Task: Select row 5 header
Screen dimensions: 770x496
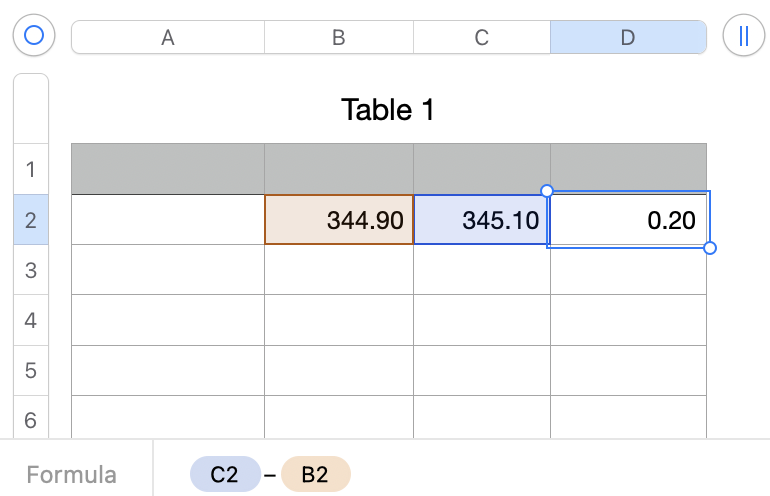Action: tap(30, 371)
